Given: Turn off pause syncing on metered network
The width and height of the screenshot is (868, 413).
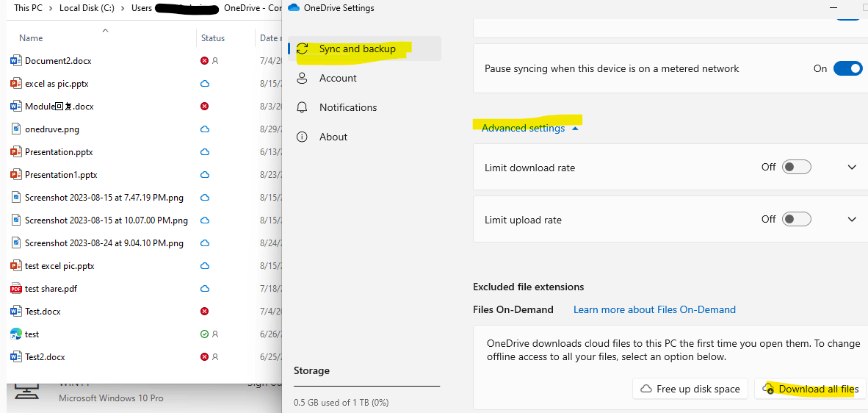Looking at the screenshot, I should click(847, 68).
